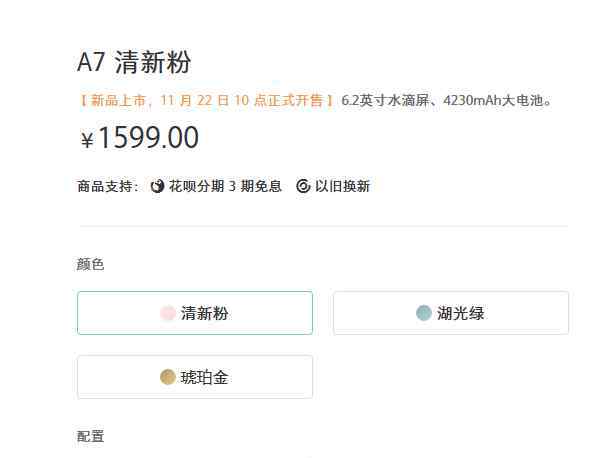Choose the 琥珀金 color option text

pos(204,377)
